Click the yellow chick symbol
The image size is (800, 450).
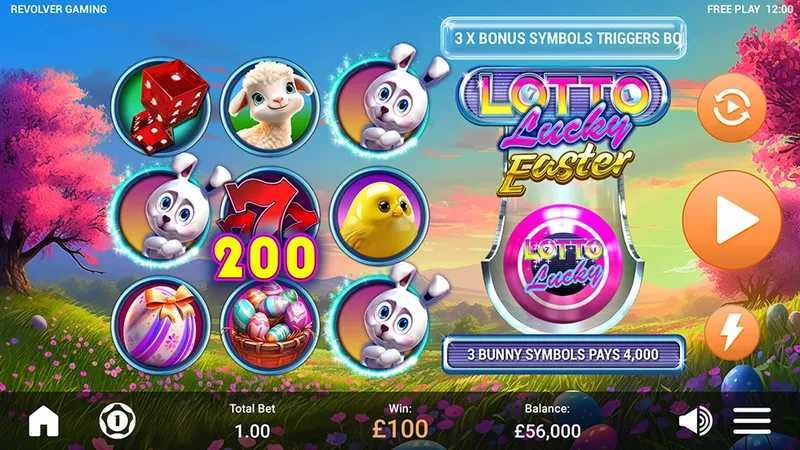(x=379, y=216)
